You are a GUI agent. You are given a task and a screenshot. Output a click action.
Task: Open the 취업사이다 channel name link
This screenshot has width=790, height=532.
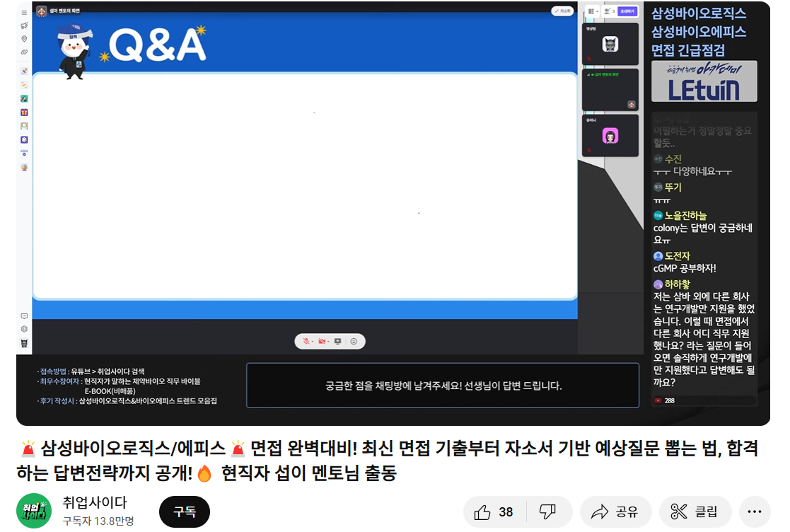point(95,503)
